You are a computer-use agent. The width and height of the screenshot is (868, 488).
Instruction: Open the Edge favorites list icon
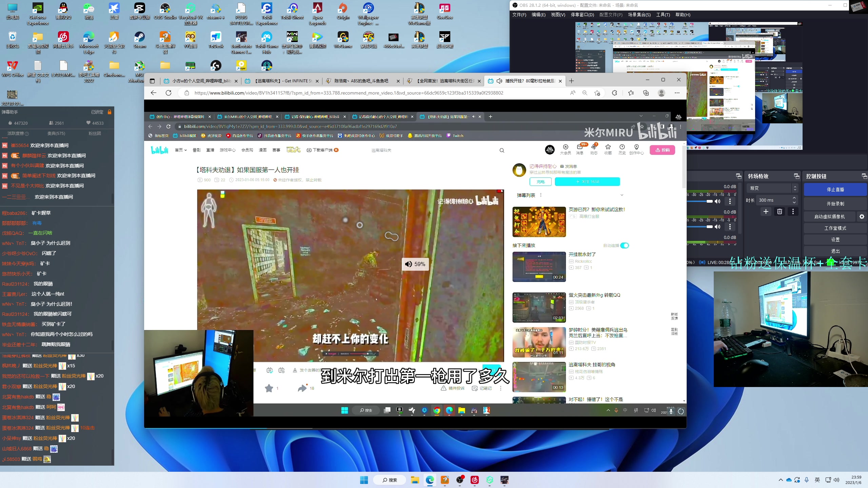[x=631, y=93]
